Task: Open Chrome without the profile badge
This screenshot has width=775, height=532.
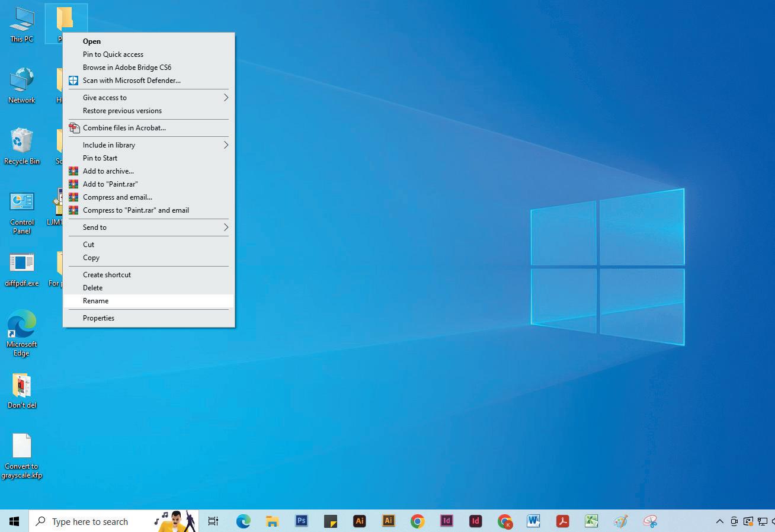Action: [417, 521]
